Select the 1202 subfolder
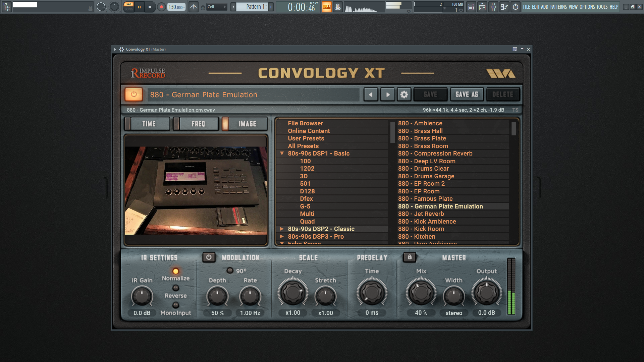Screen dimensions: 644x362 click(307, 169)
